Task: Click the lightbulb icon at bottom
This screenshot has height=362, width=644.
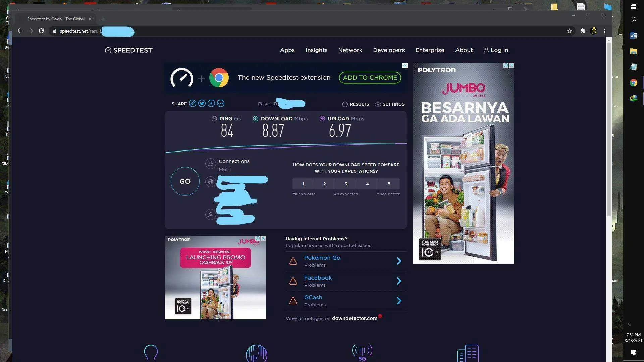Action: pos(151,353)
